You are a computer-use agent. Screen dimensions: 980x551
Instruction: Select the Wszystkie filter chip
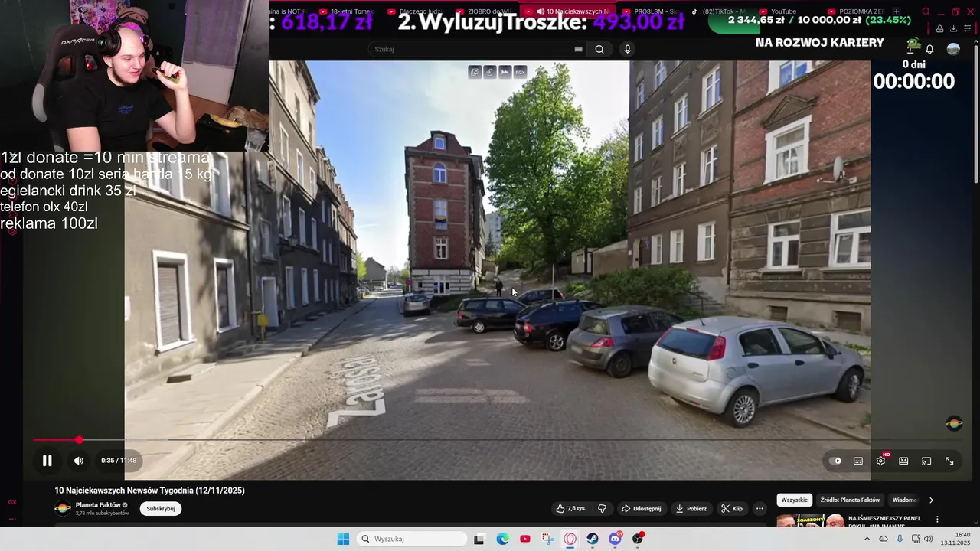(x=795, y=500)
